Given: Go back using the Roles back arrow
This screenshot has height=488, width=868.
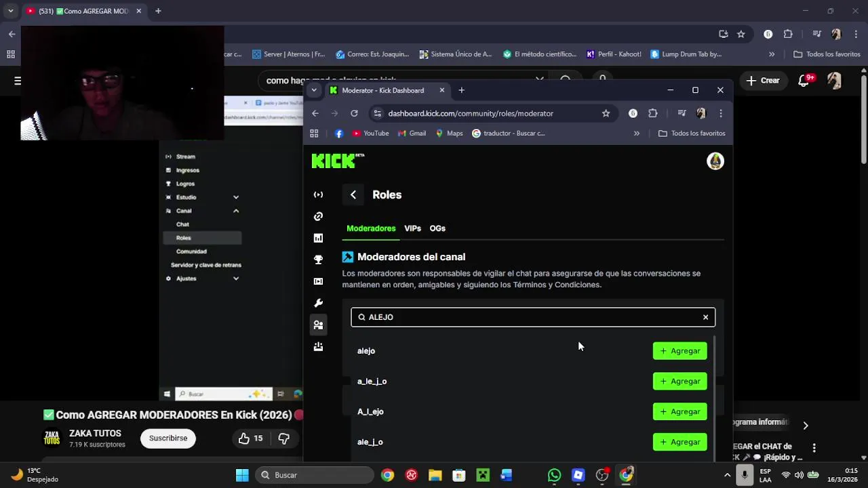Looking at the screenshot, I should [x=353, y=195].
